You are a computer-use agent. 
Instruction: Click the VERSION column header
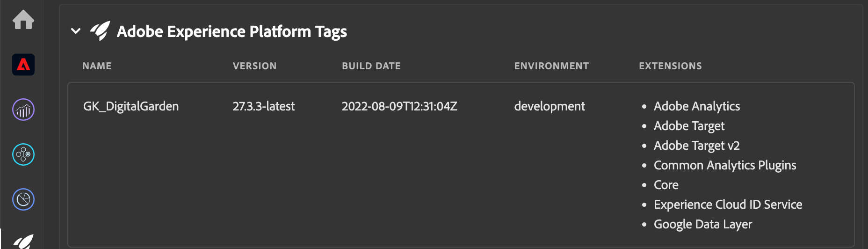coord(254,66)
